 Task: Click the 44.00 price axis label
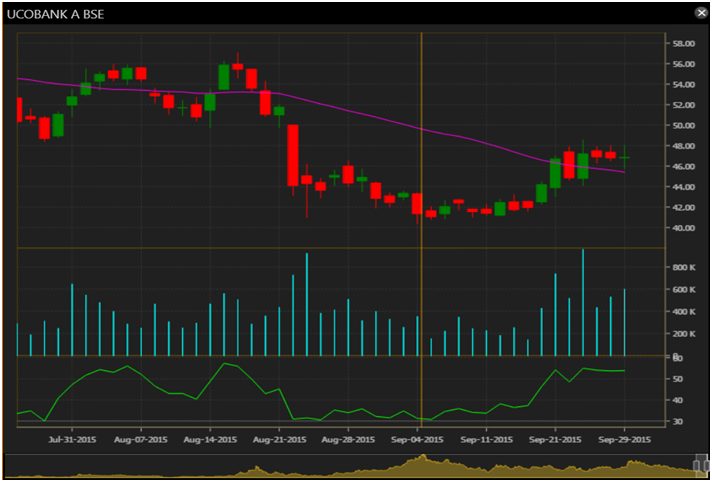coord(684,187)
